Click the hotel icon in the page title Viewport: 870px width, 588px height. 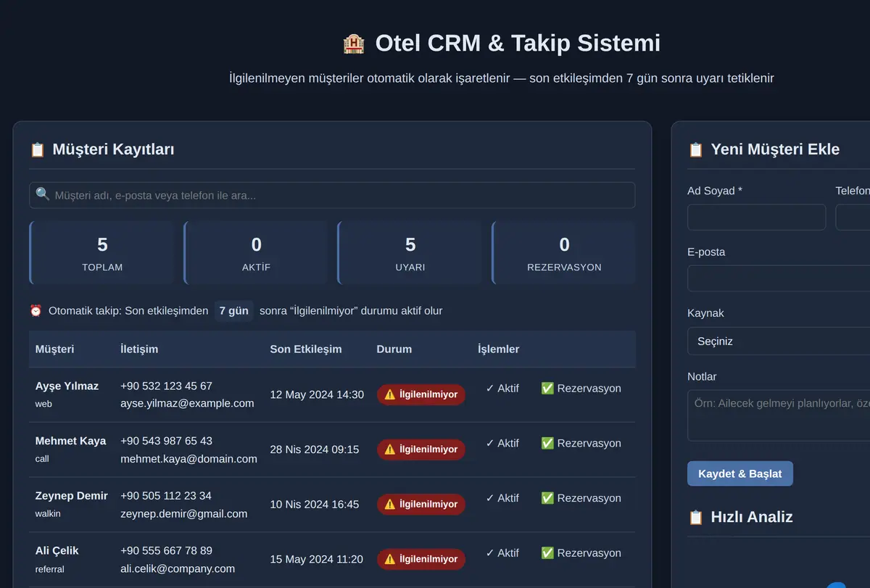(x=353, y=44)
